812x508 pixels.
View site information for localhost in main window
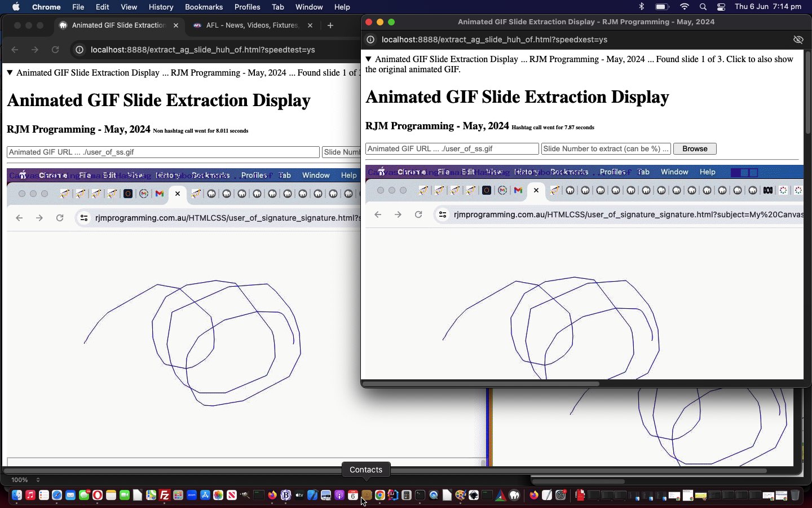pyautogui.click(x=80, y=50)
